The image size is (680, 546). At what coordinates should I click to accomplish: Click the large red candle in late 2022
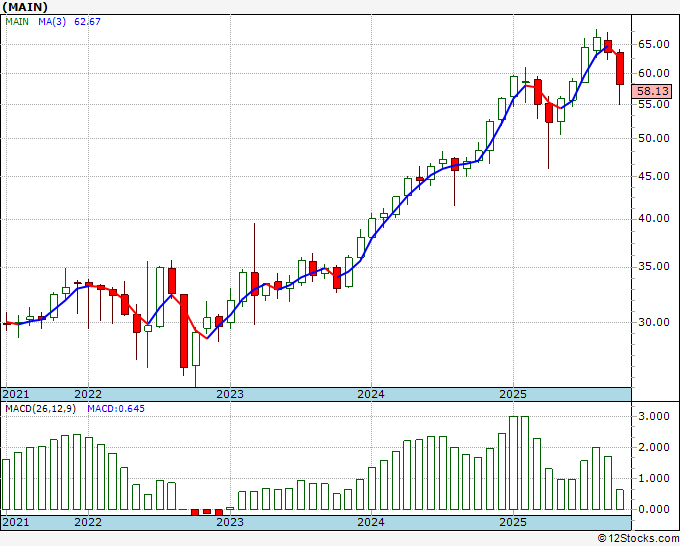pyautogui.click(x=184, y=331)
